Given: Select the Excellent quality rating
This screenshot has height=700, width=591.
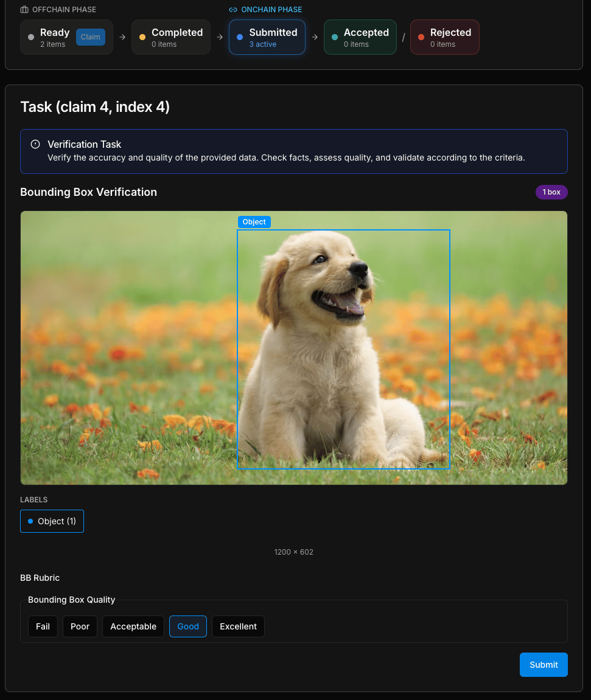Looking at the screenshot, I should pos(238,626).
